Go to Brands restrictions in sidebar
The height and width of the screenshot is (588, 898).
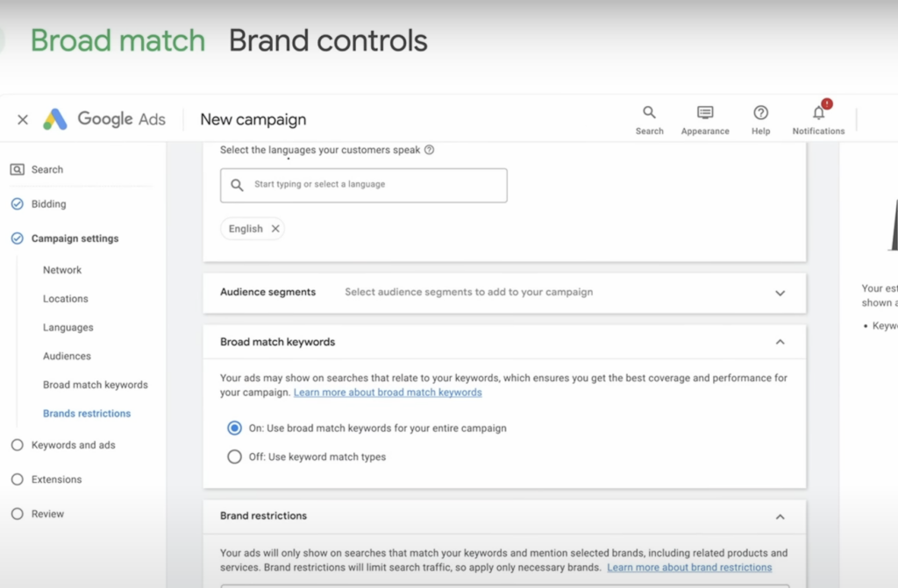point(87,413)
